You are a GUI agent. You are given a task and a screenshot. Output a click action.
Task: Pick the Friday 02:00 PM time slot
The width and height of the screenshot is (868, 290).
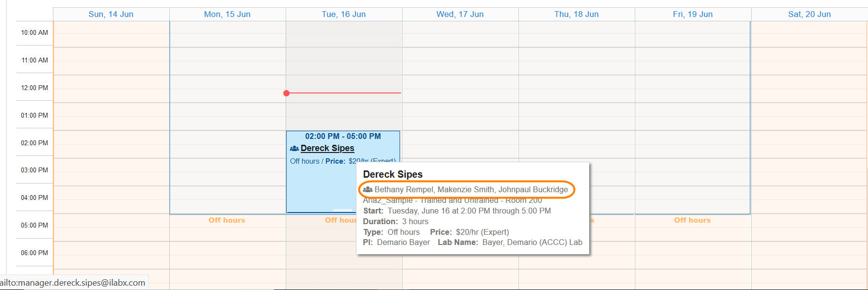(x=693, y=144)
